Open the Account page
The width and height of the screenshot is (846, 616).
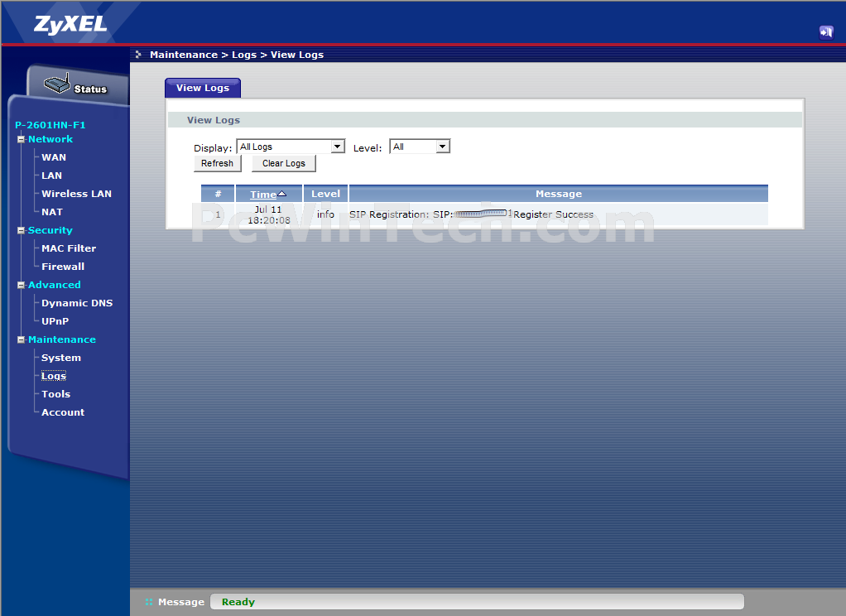63,412
